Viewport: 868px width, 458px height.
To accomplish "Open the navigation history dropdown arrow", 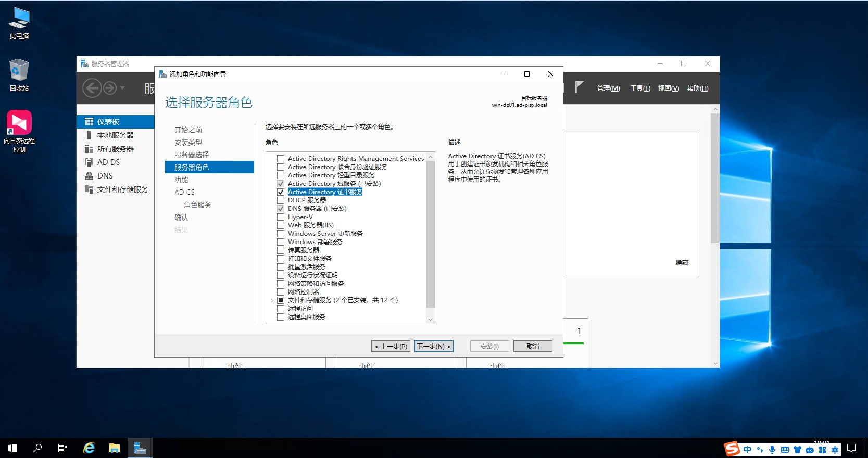I will 122,88.
